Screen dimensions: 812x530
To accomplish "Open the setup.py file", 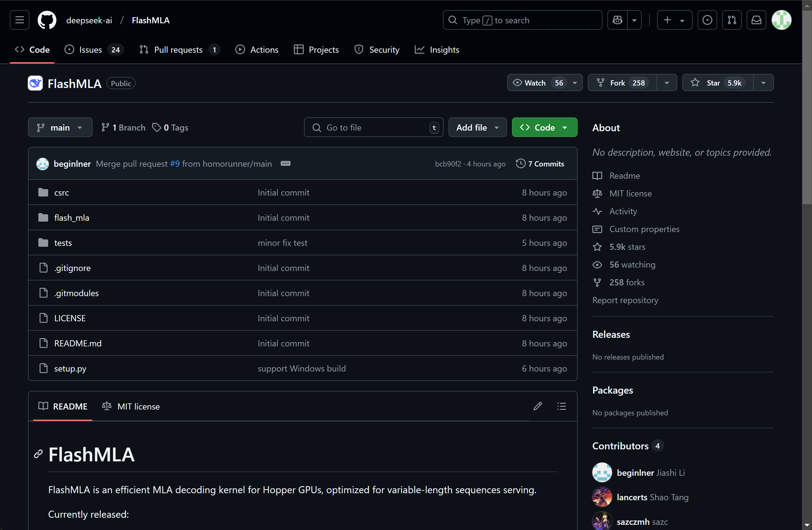I will tap(70, 369).
